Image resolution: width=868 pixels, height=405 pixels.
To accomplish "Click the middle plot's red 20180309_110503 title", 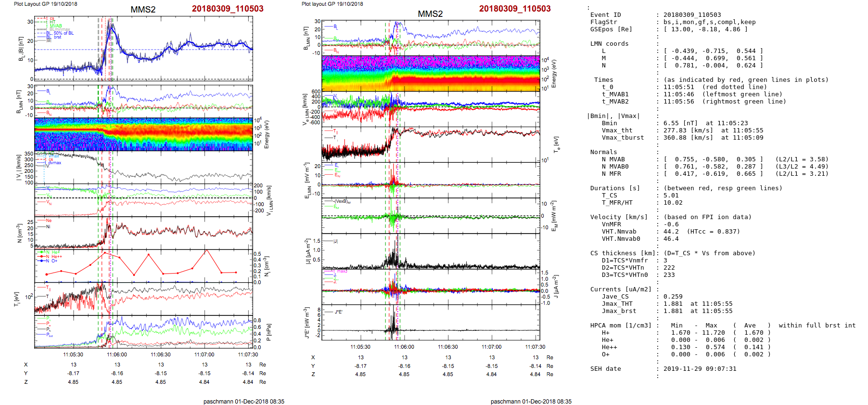I will point(515,9).
